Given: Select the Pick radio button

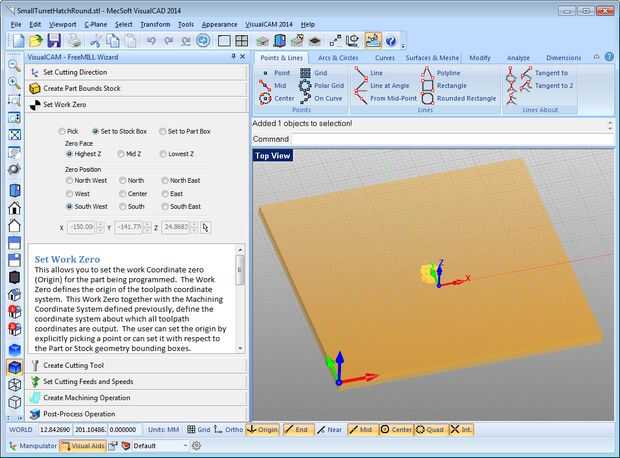Looking at the screenshot, I should coord(68,131).
